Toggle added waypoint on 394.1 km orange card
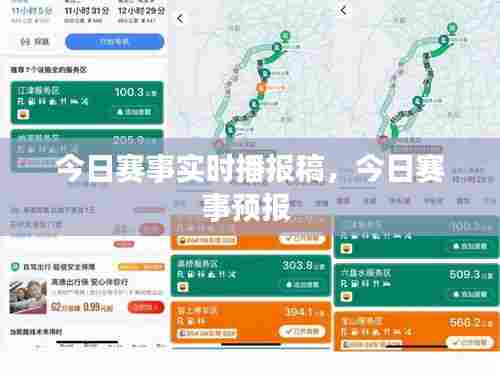500x375 pixels. click(x=302, y=332)
